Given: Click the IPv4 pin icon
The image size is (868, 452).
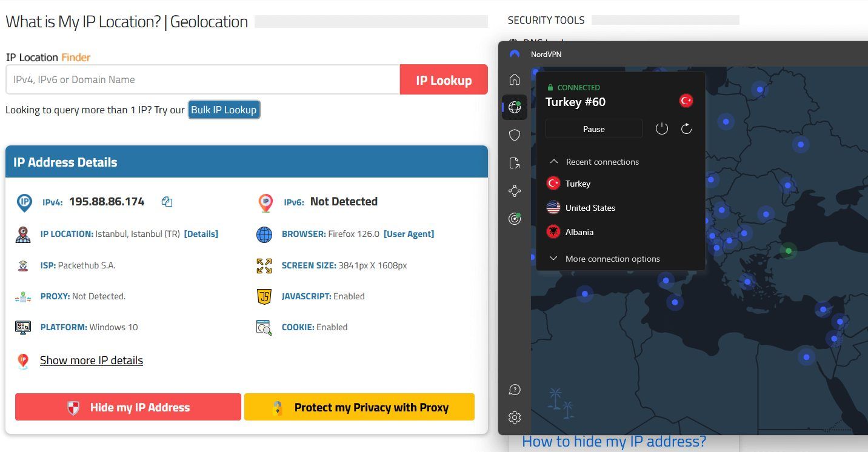Looking at the screenshot, I should [24, 203].
